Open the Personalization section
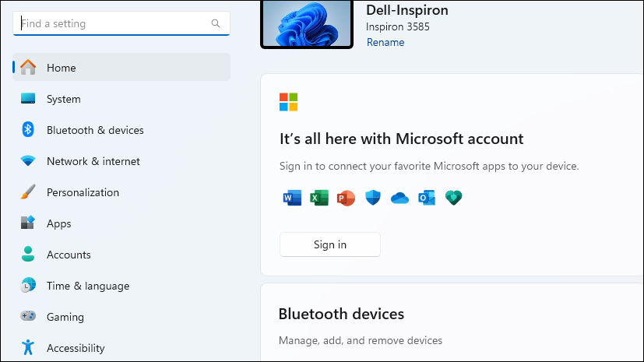This screenshot has width=644, height=362. pos(83,192)
